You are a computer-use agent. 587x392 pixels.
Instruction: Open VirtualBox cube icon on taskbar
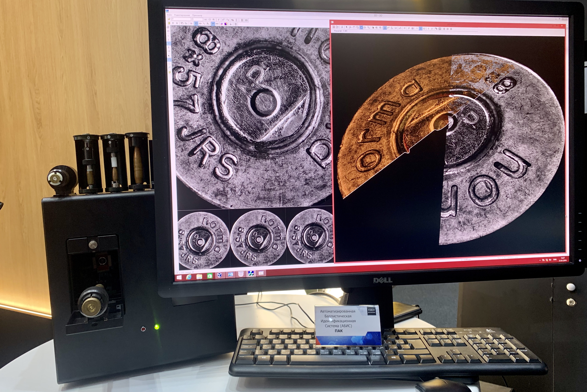(220, 275)
